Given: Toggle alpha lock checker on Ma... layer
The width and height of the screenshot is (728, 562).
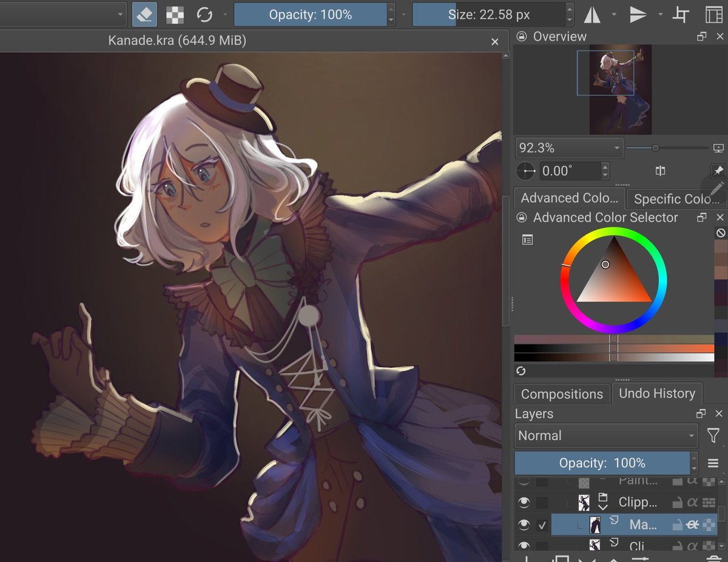Looking at the screenshot, I should click(x=708, y=525).
